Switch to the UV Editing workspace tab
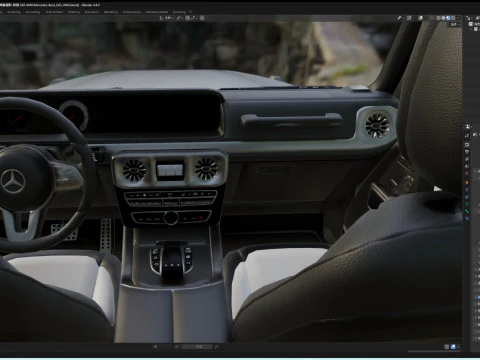 pyautogui.click(x=33, y=12)
